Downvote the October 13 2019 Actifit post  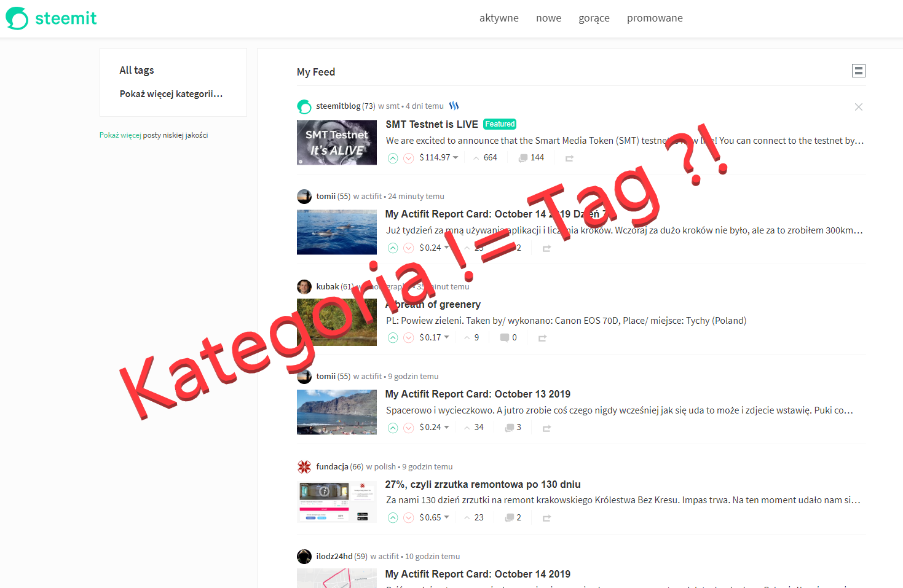point(409,428)
